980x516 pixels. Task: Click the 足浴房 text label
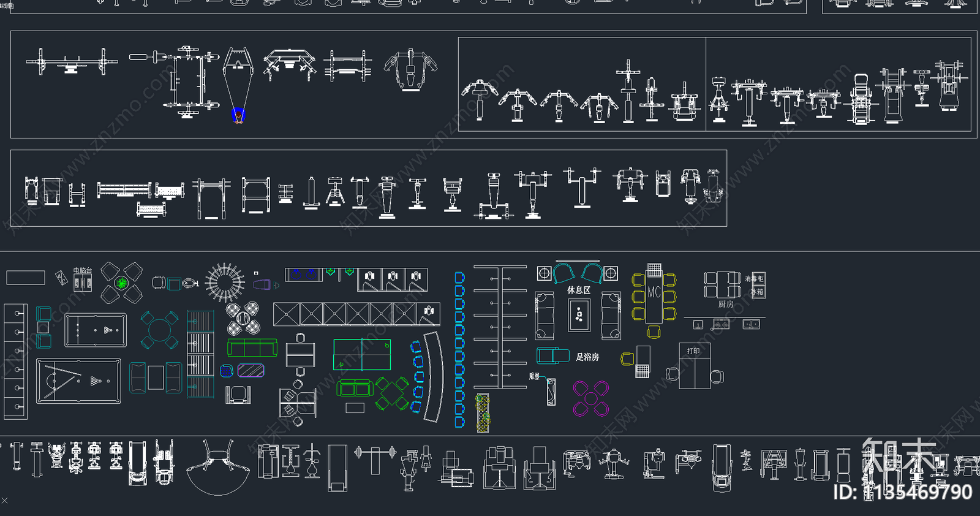point(587,357)
